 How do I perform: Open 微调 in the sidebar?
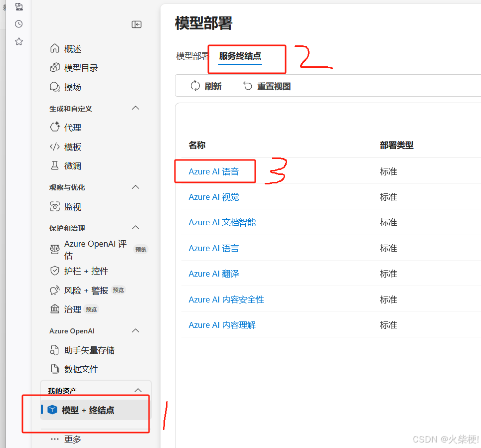[73, 166]
